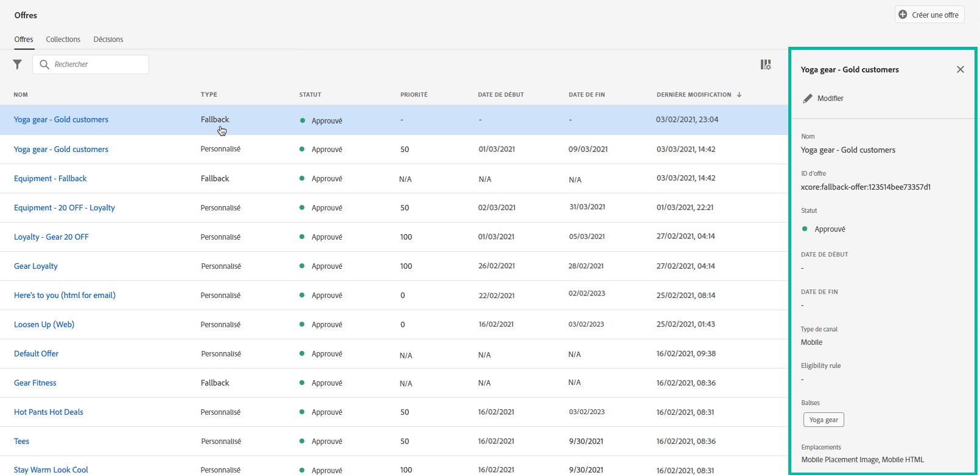Screen dimensions: 980x475
Task: Sort by Dernière modification arrow
Action: point(739,95)
